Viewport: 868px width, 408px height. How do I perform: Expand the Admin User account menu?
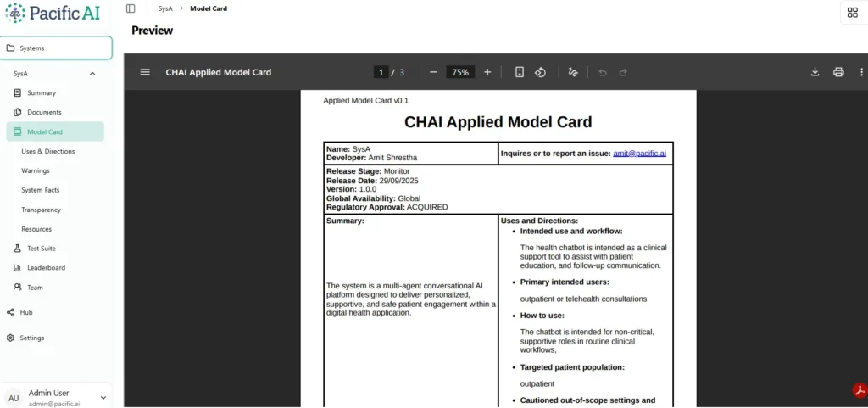(x=103, y=397)
